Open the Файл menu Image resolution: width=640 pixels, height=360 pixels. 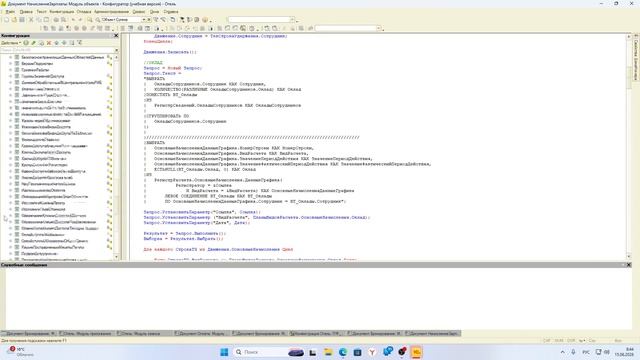[x=11, y=12]
